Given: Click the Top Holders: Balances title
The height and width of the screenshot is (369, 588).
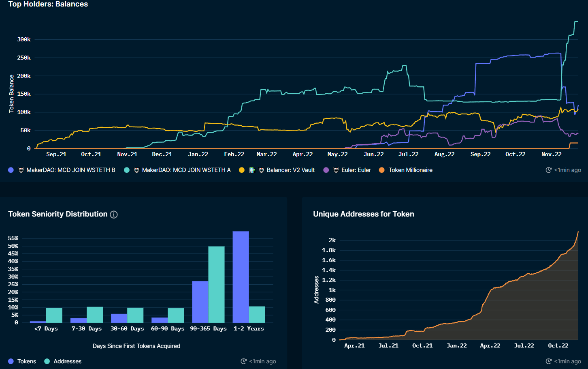Looking at the screenshot, I should pos(48,4).
